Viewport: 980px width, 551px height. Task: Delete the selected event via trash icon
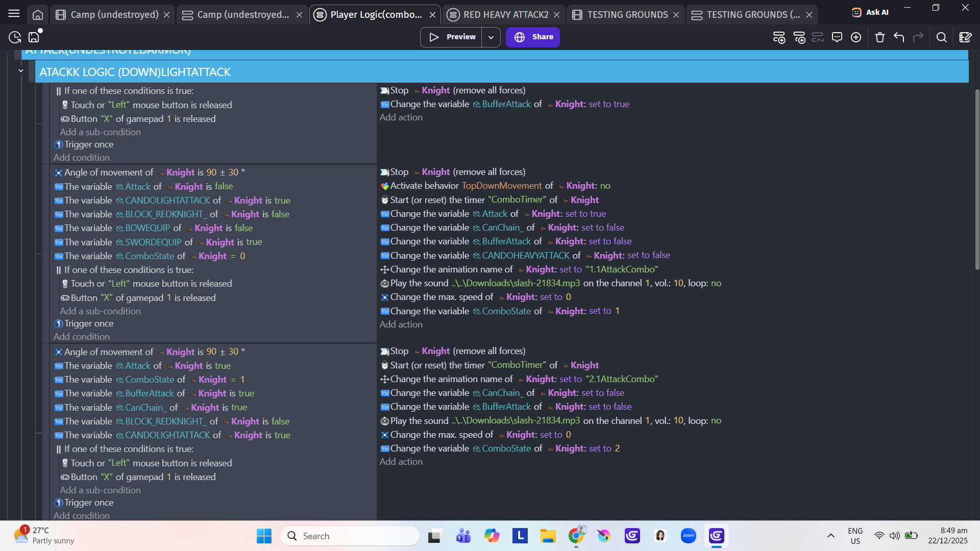pyautogui.click(x=879, y=37)
